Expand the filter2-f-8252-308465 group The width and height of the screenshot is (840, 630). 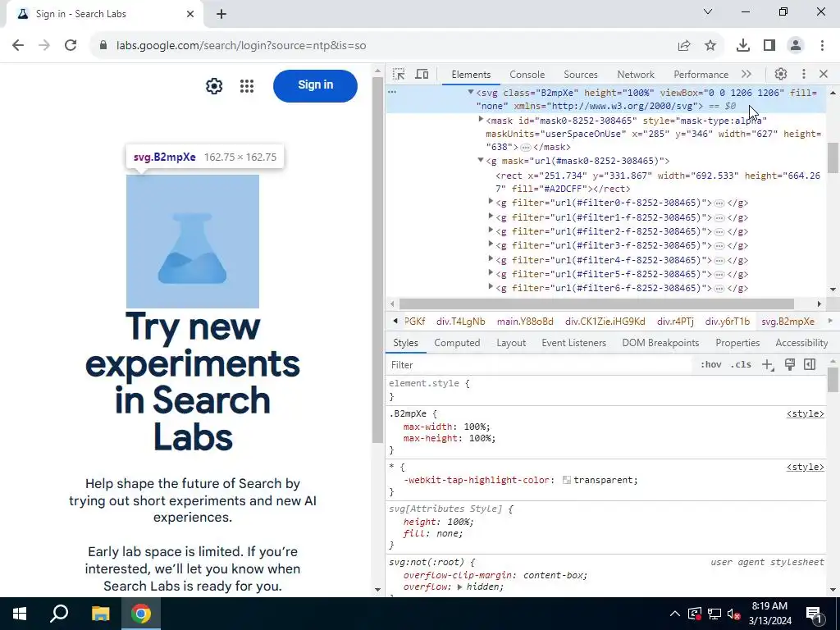pyautogui.click(x=491, y=231)
